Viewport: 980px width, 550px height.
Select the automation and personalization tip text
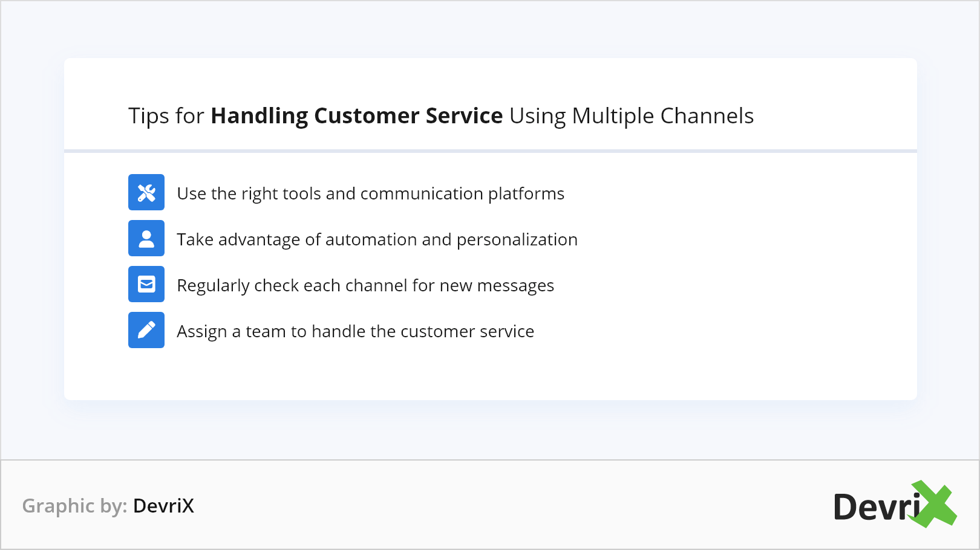tap(377, 239)
